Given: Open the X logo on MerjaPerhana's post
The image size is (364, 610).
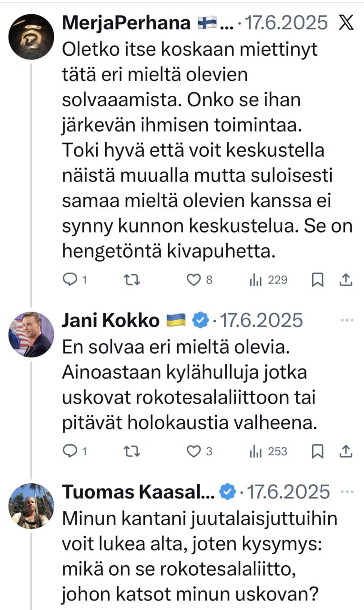Looking at the screenshot, I should 345,22.
